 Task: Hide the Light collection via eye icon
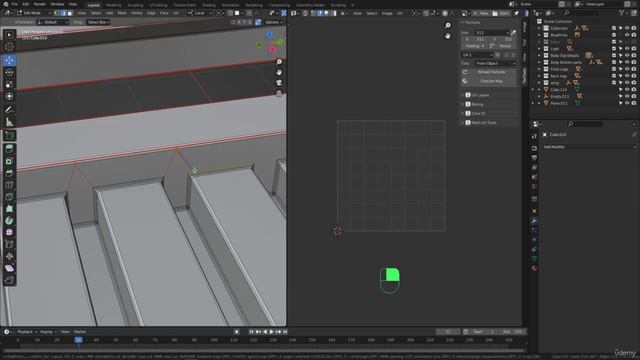[627, 49]
